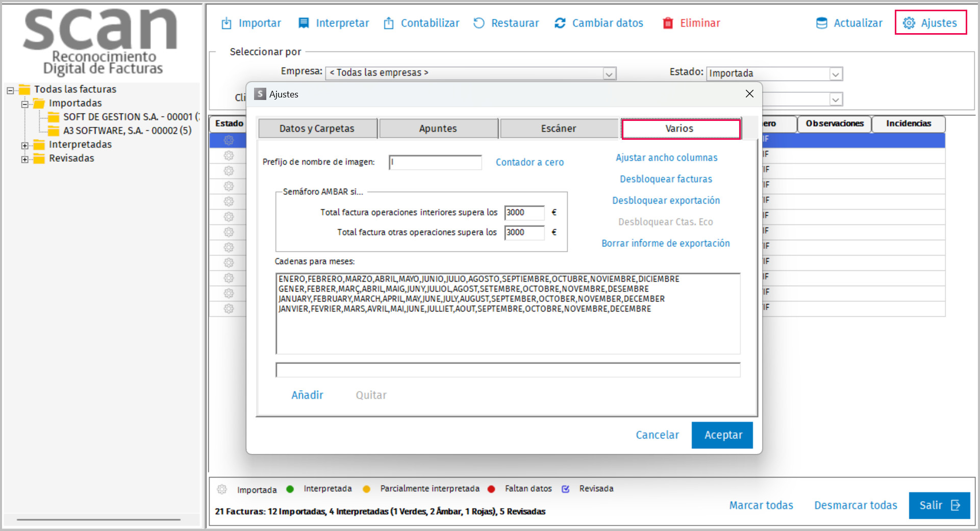This screenshot has width=980, height=531.
Task: Open the Empresa dropdown
Action: coord(609,73)
